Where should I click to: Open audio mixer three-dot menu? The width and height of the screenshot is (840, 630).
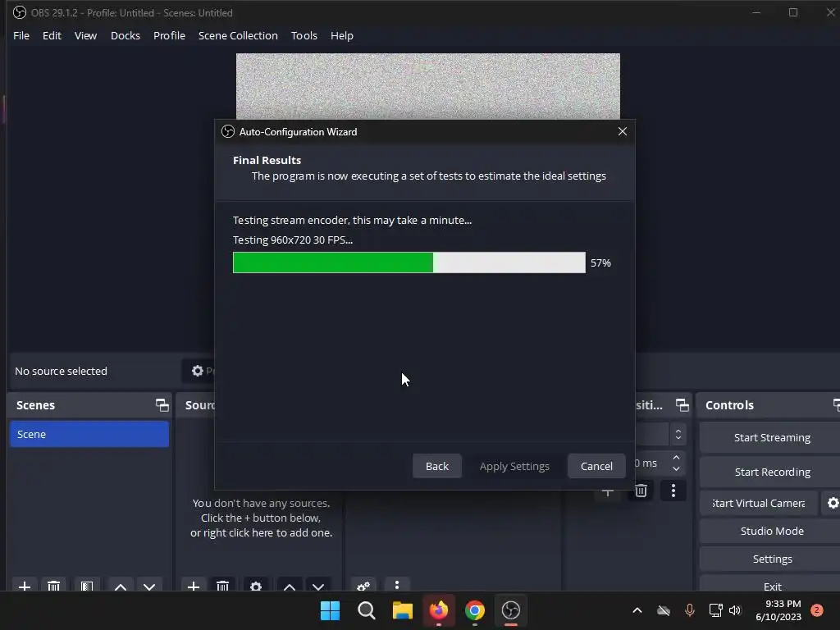coord(397,585)
